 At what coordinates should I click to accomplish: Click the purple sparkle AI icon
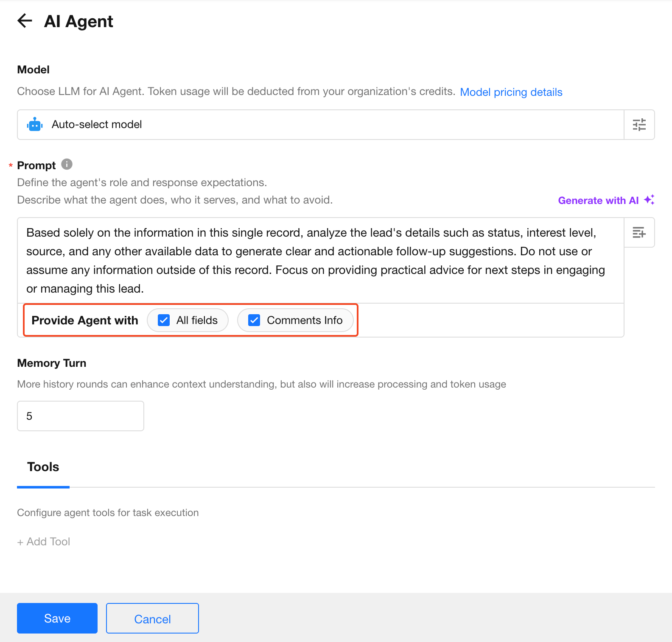point(649,200)
